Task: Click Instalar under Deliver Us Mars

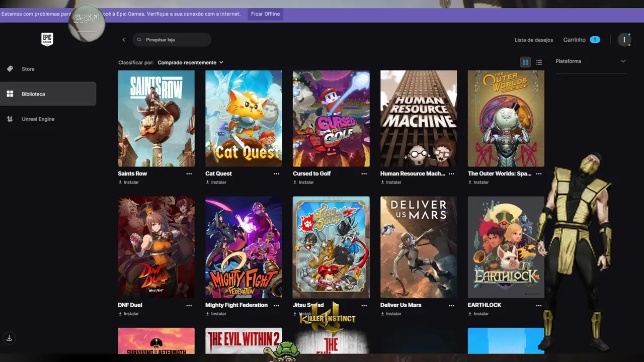Action: pyautogui.click(x=391, y=314)
